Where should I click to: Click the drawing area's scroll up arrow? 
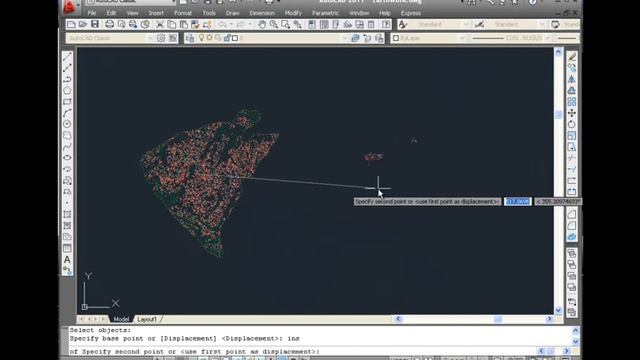click(x=558, y=51)
